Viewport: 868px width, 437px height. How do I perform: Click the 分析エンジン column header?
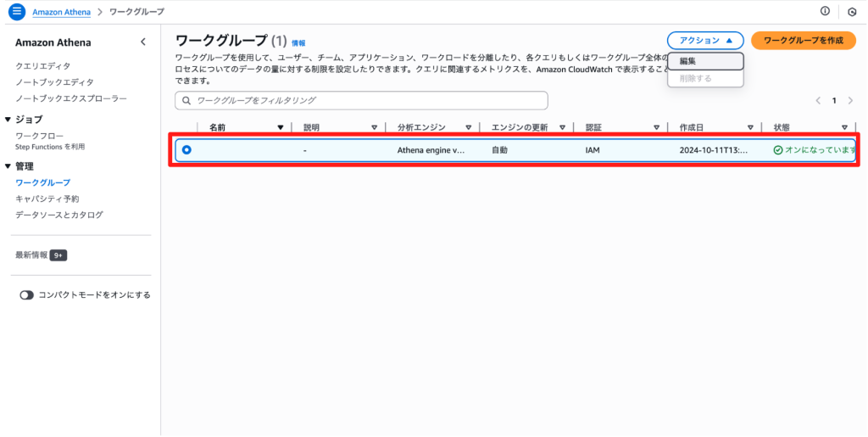[421, 127]
